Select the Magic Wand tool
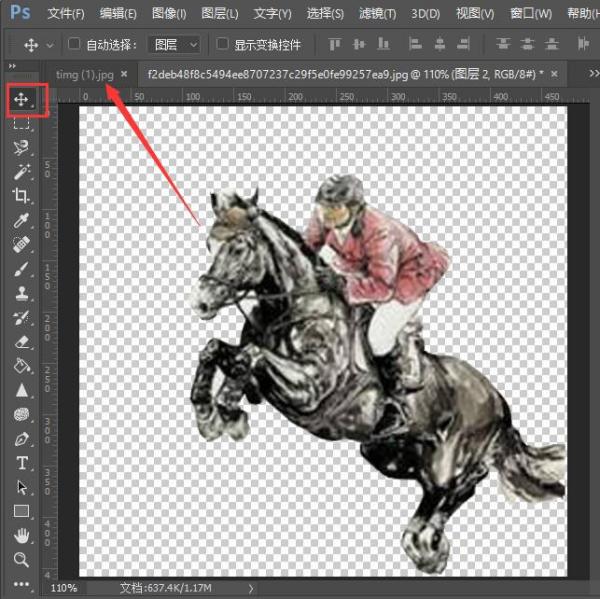This screenshot has height=599, width=600. [22, 171]
